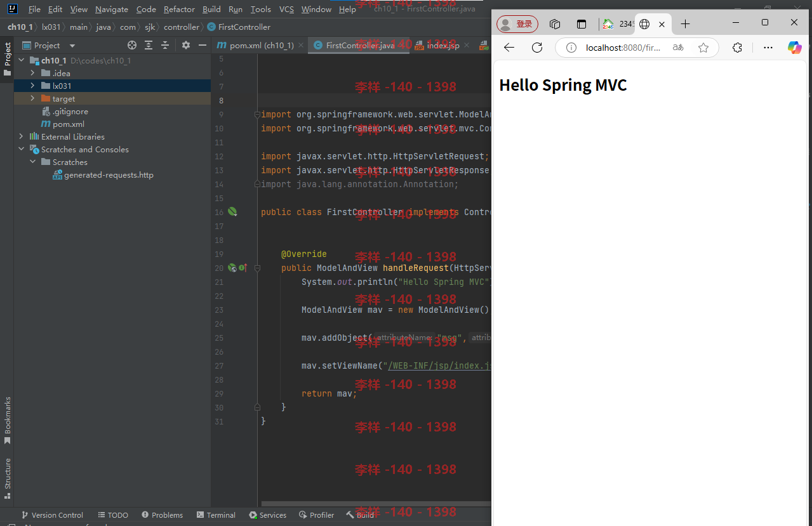Viewport: 812px width, 526px height.
Task: Click Expand All icon in Project panel
Action: point(149,45)
